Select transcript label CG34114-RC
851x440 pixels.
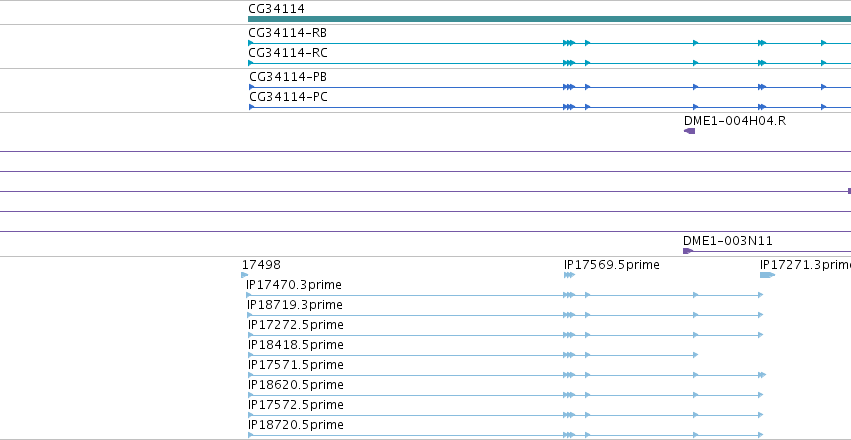click(288, 53)
